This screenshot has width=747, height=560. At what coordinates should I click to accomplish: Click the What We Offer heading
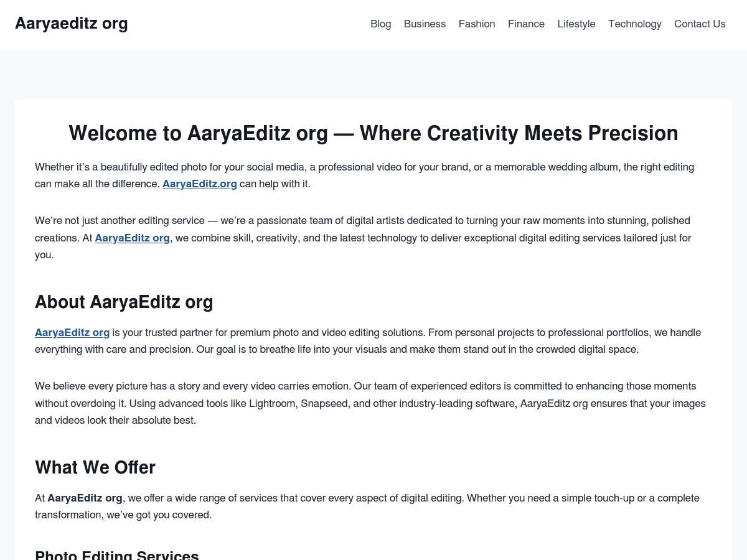pyautogui.click(x=95, y=467)
